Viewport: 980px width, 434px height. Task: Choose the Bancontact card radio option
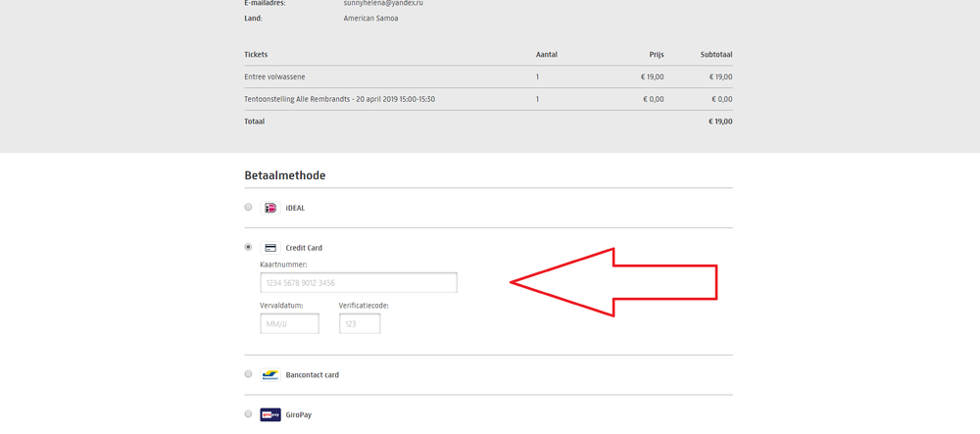(x=248, y=374)
